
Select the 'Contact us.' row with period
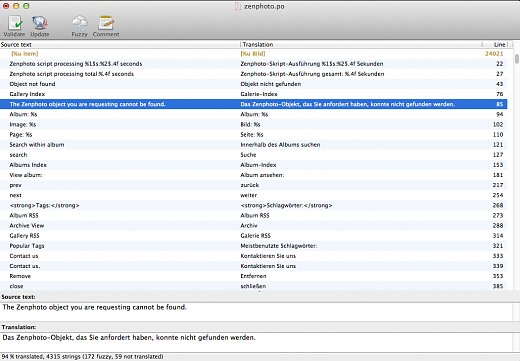[254, 266]
